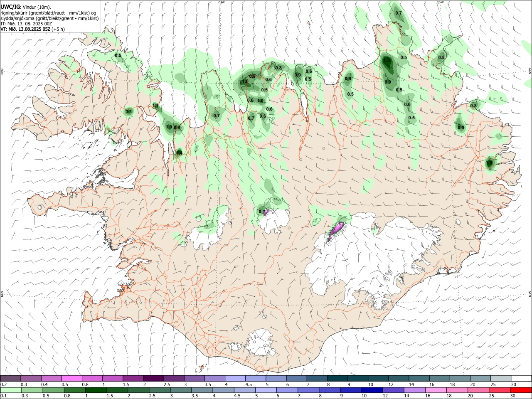Click the '30' label in the top legend row

click(x=513, y=384)
